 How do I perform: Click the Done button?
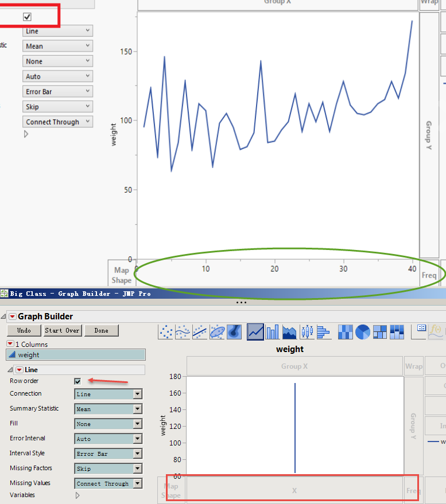point(102,330)
